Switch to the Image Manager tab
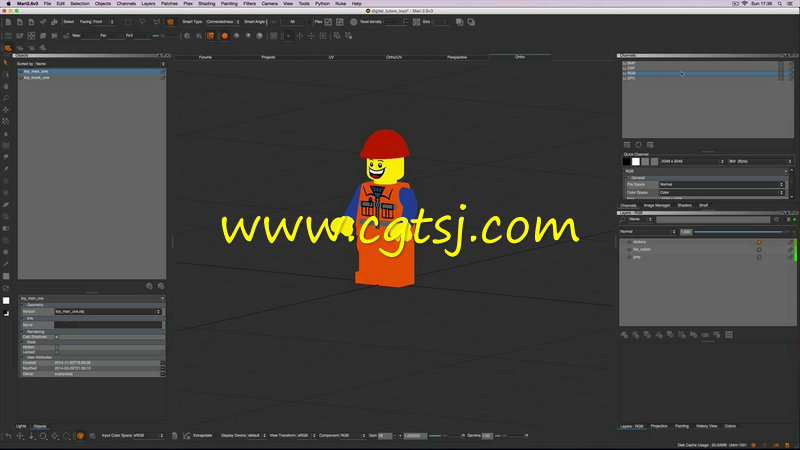Viewport: 800px width, 450px height. click(x=657, y=205)
